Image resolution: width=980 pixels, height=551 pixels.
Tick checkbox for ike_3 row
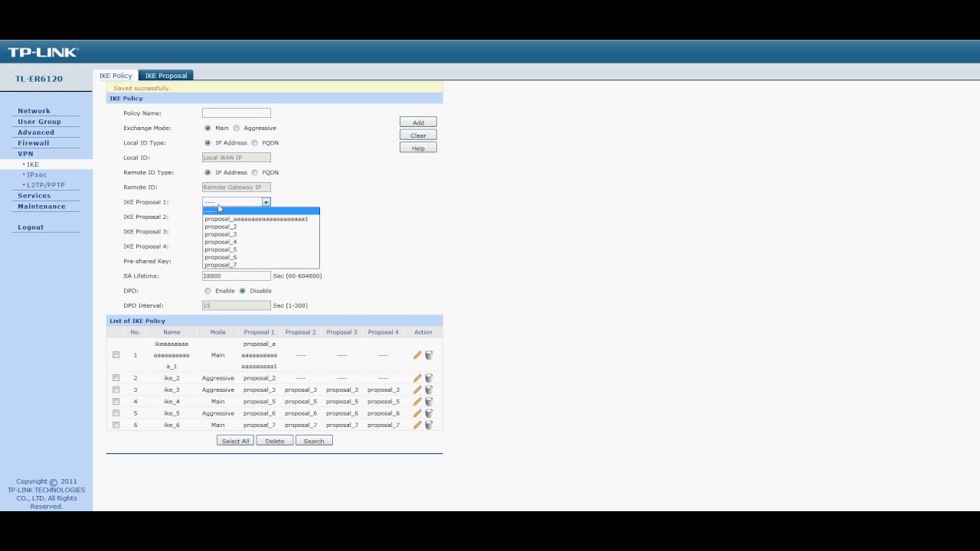click(116, 390)
